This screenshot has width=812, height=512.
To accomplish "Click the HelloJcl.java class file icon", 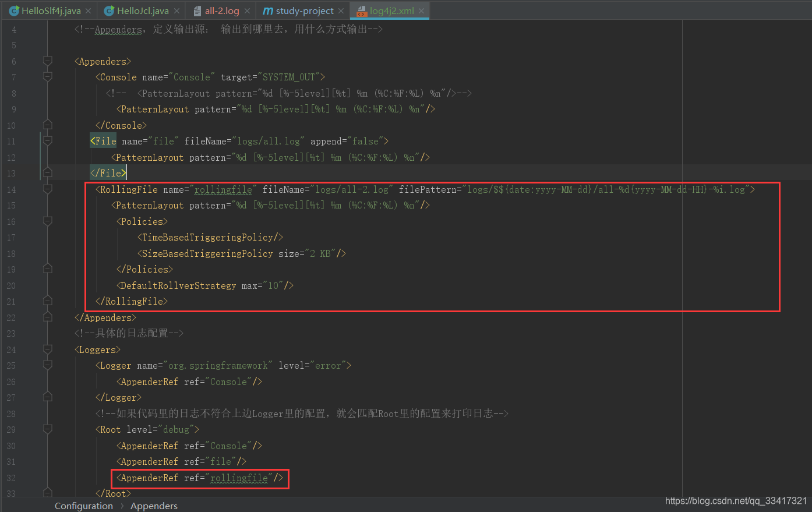I will pyautogui.click(x=109, y=10).
